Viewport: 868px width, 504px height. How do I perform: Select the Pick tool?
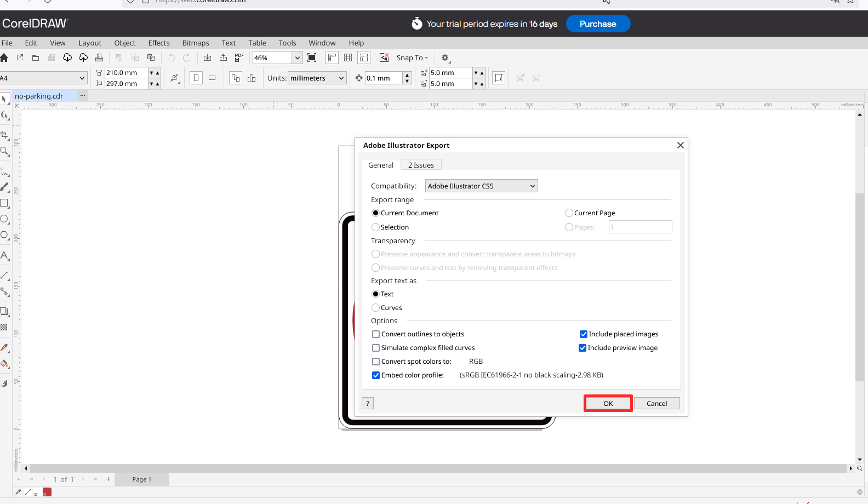[x=4, y=99]
